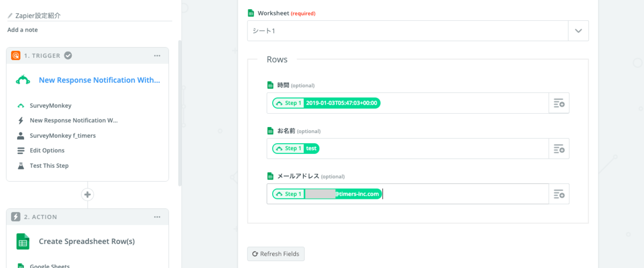The image size is (644, 268).
Task: Click the Refresh Fields button
Action: [276, 254]
